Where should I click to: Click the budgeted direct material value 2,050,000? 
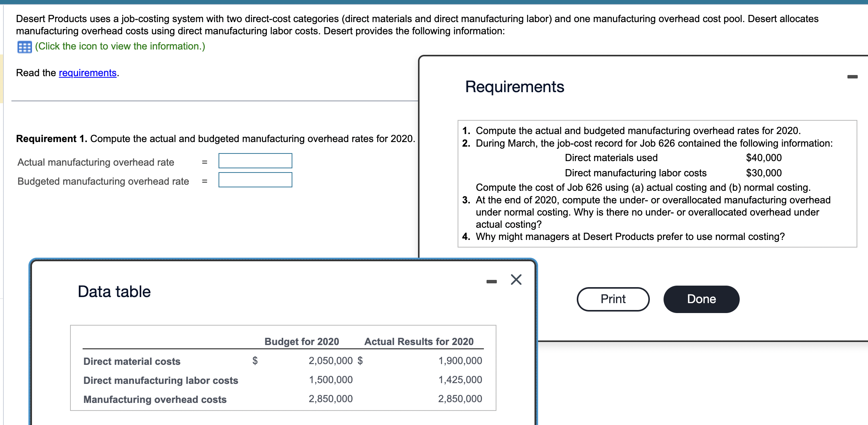(330, 361)
